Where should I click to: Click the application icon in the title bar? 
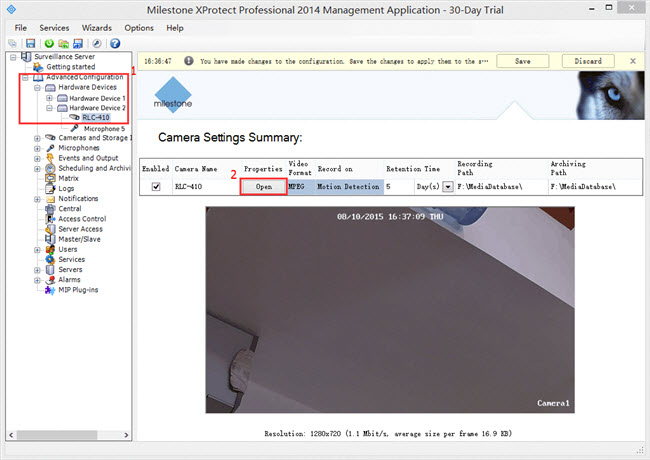(11, 9)
